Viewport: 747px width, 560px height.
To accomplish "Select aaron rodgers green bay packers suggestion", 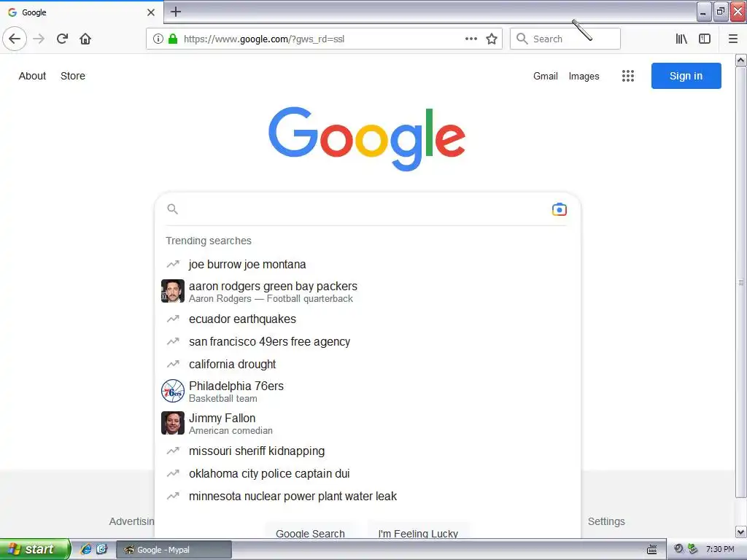I will point(368,292).
